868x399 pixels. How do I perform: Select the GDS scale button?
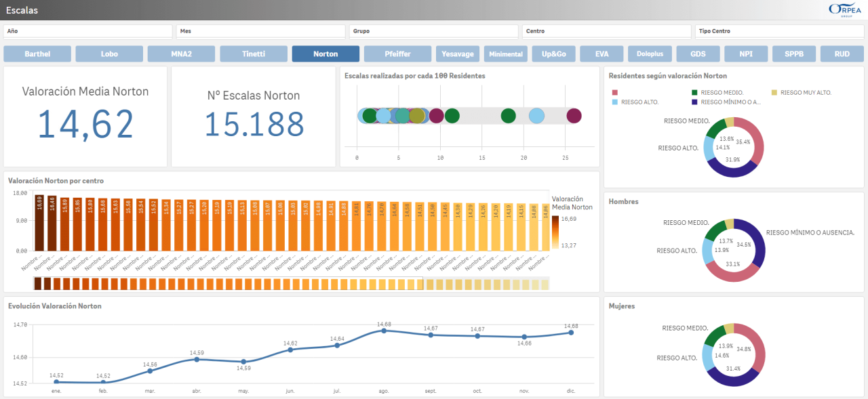pos(698,54)
